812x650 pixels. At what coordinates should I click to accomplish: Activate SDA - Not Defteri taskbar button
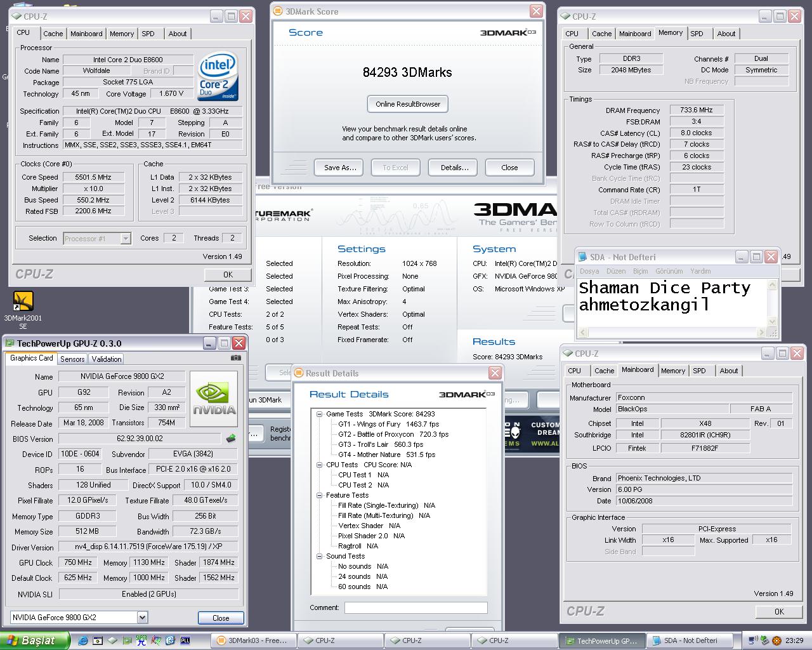click(689, 640)
